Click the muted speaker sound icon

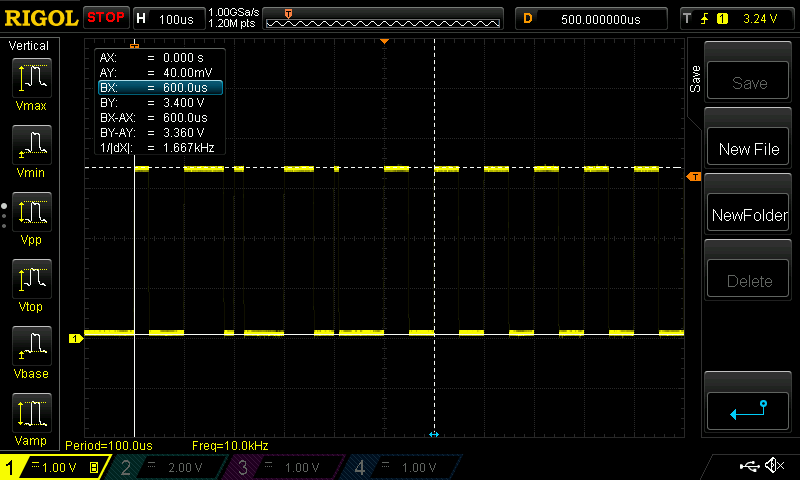tap(774, 465)
